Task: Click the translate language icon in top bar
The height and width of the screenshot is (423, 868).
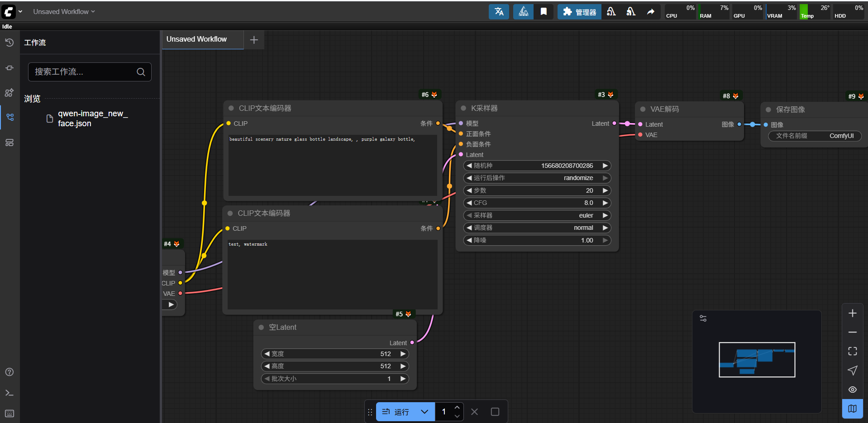Action: [499, 12]
